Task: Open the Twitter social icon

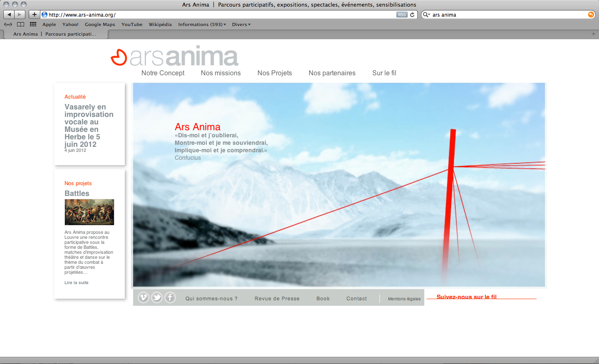Action: 157,297
